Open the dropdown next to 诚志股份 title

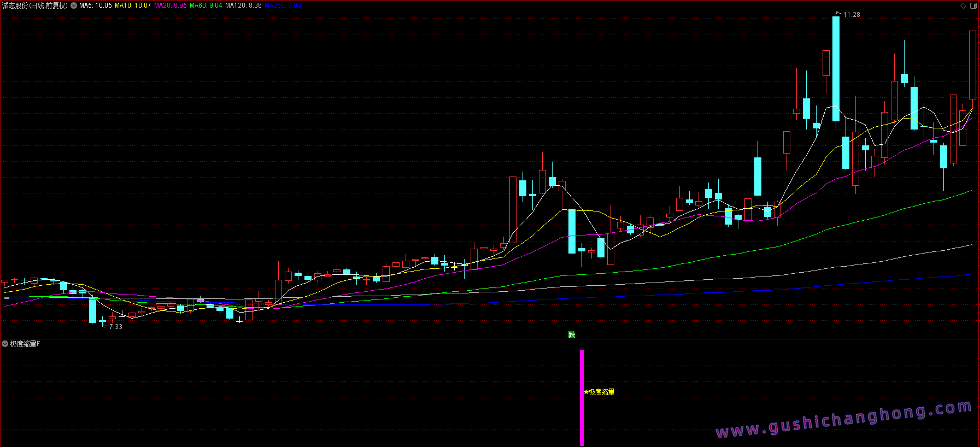point(74,5)
